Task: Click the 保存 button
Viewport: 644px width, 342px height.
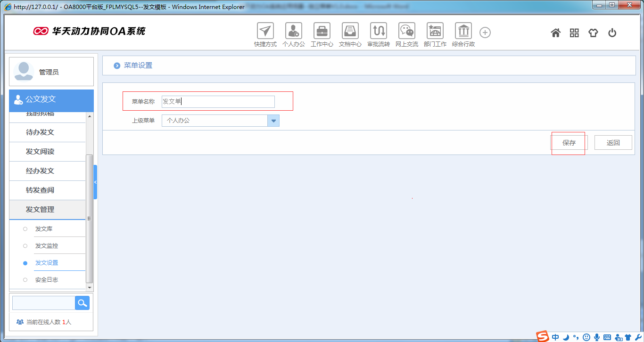Action: 569,143
